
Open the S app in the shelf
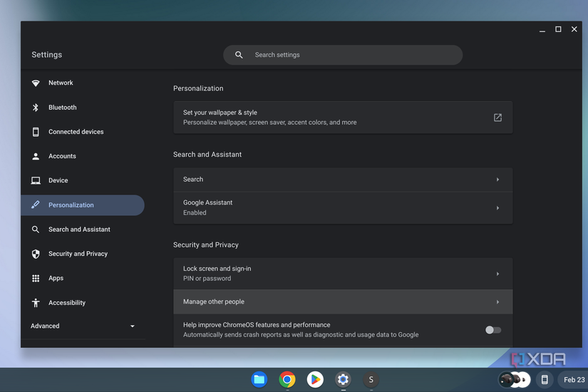pyautogui.click(x=371, y=380)
